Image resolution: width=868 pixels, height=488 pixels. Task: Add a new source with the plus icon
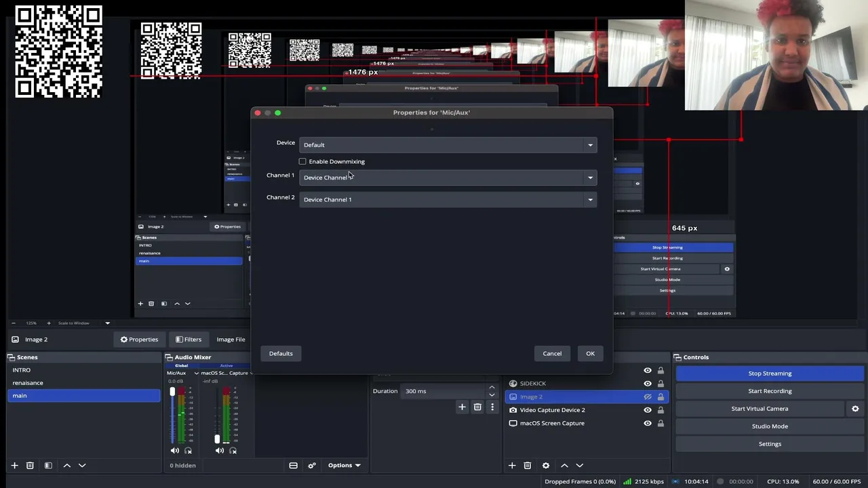[512, 466]
